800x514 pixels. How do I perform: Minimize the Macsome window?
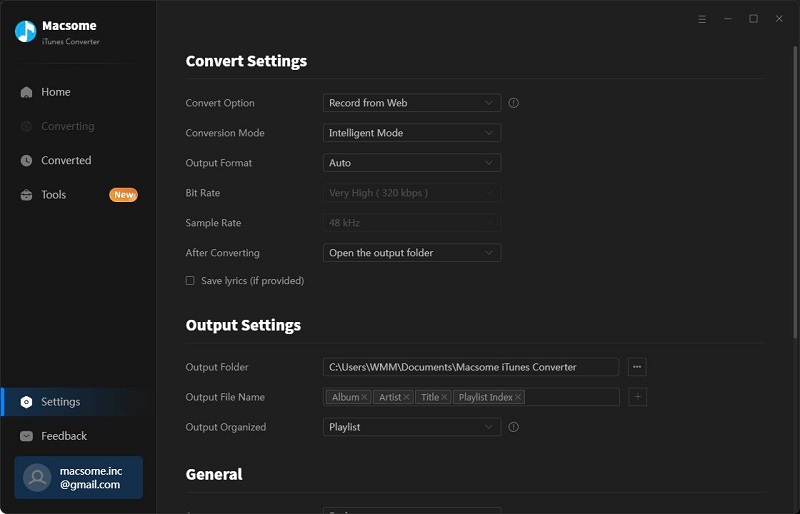coord(728,19)
